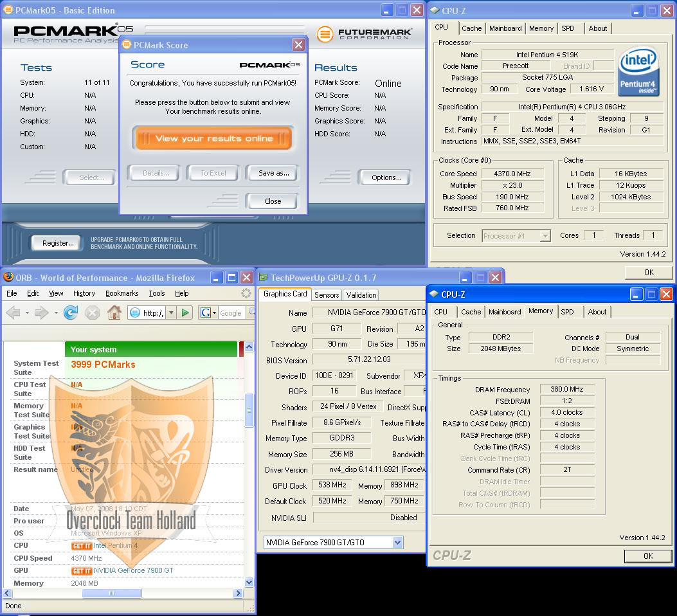Go to Firefox Home icon

114,313
